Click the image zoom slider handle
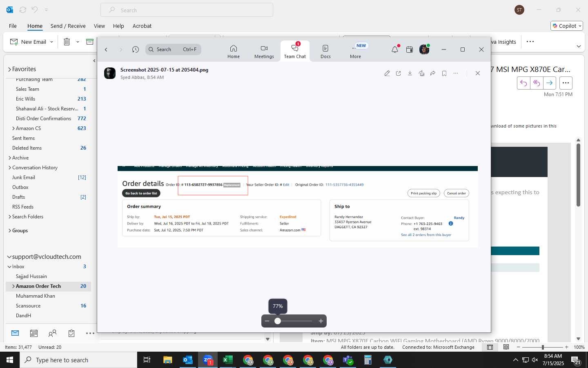This screenshot has height=368, width=588. pos(278,321)
